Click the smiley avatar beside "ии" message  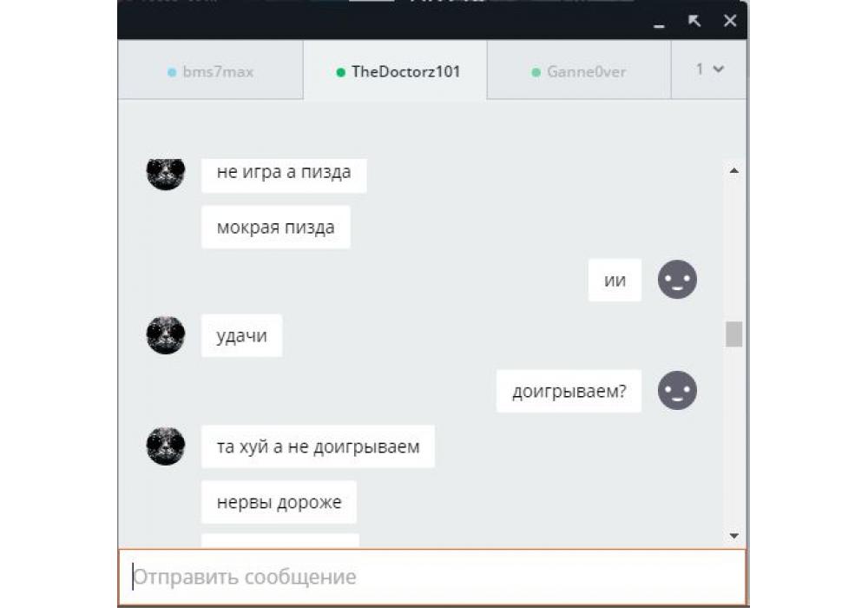click(x=677, y=280)
